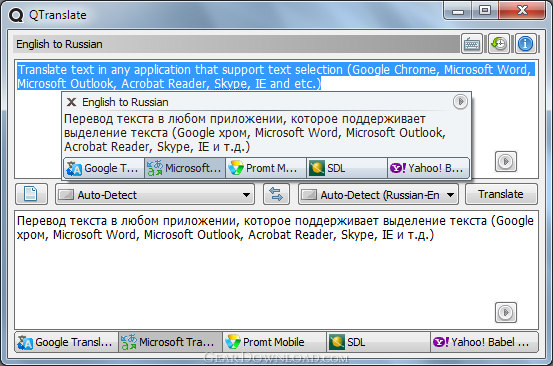Click inside the translated Russian text area
The height and width of the screenshot is (366, 553).
click(276, 270)
